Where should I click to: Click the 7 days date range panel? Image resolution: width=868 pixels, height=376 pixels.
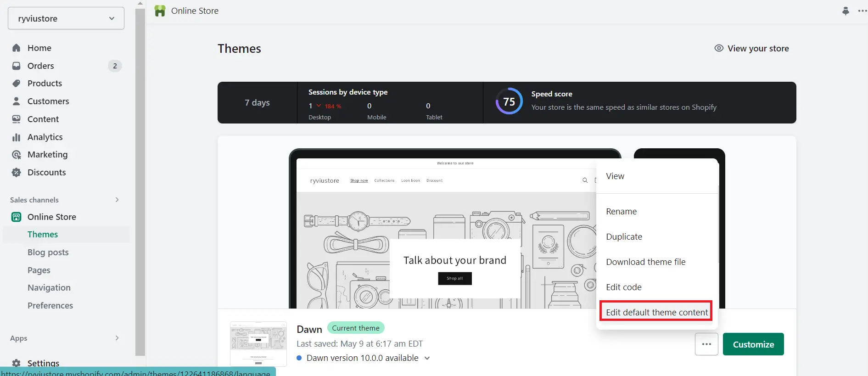point(257,102)
